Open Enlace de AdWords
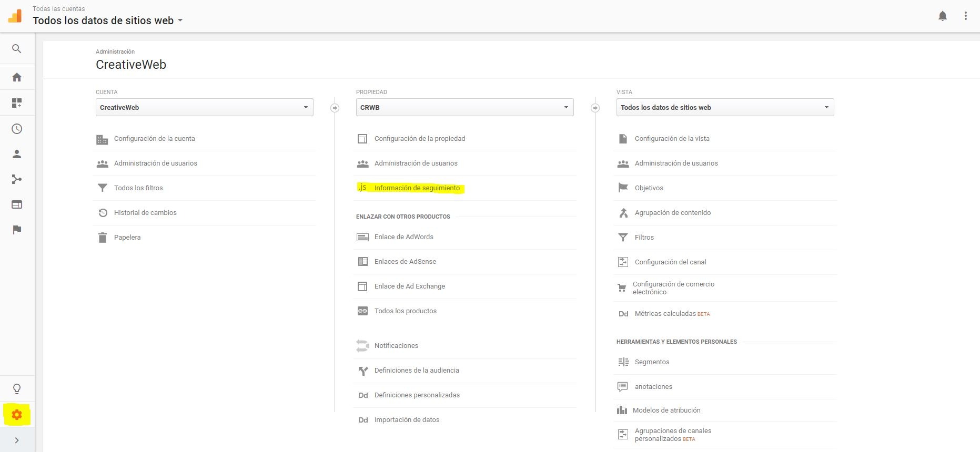Screen dimensions: 980x452 tap(404, 237)
